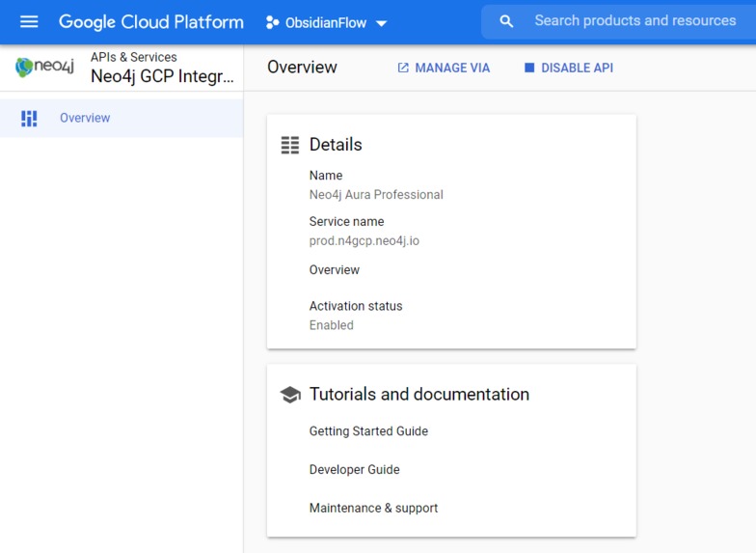756x553 pixels.
Task: Click the neo4j logo
Action: point(44,67)
